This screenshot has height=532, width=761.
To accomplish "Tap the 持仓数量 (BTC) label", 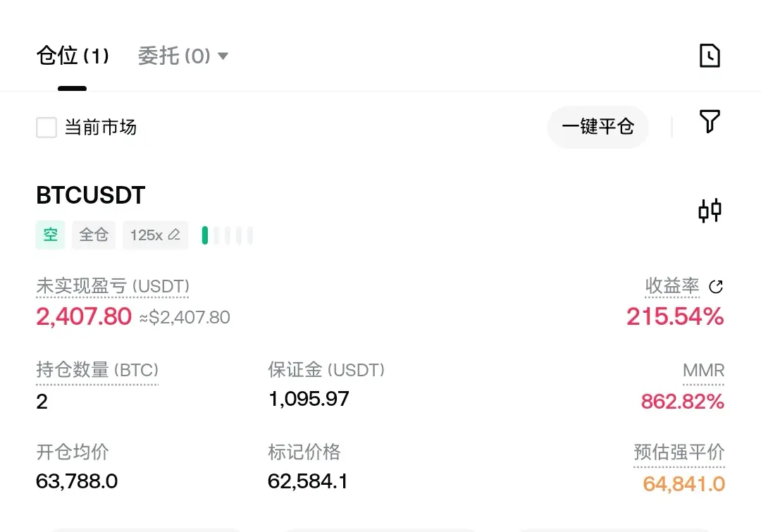I will point(97,370).
